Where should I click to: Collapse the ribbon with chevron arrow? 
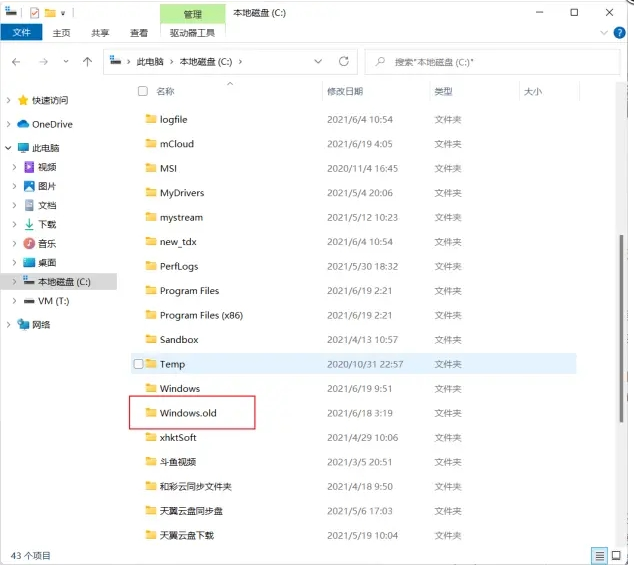click(x=603, y=33)
